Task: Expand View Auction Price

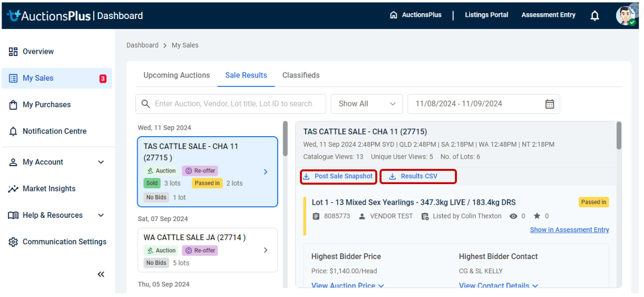Action: point(348,286)
